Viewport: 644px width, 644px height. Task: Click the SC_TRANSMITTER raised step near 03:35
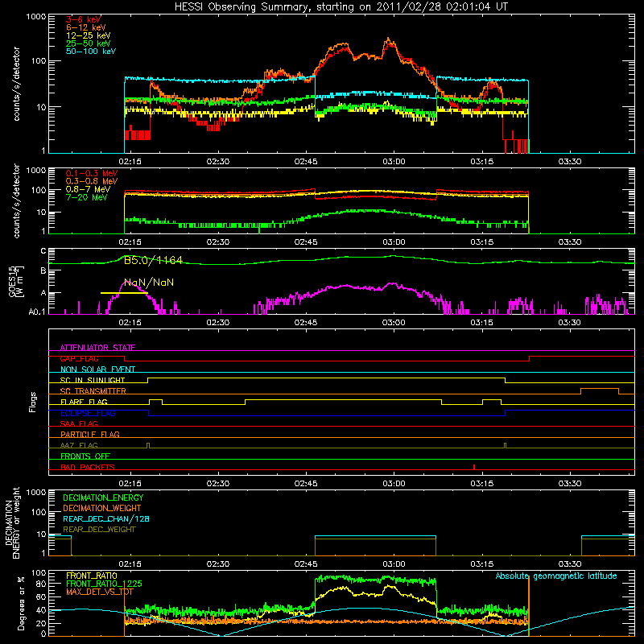600,389
